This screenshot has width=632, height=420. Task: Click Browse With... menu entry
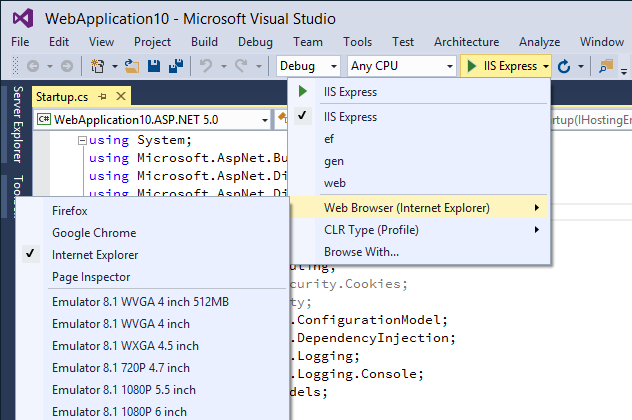[x=361, y=252]
